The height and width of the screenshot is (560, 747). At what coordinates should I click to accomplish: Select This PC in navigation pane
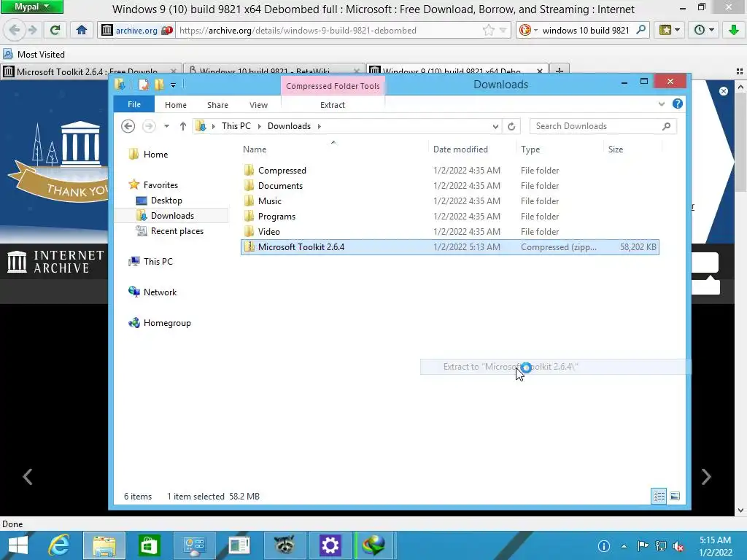(x=158, y=262)
